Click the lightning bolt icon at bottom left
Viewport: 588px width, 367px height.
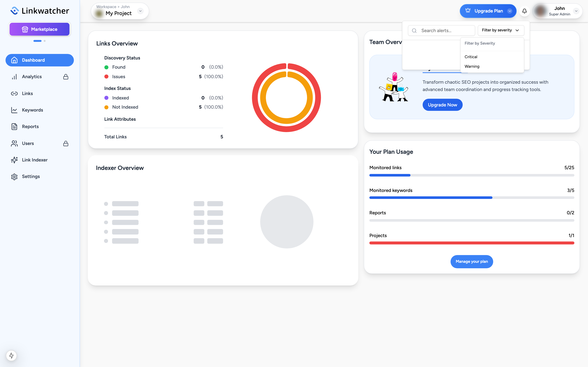(x=11, y=356)
